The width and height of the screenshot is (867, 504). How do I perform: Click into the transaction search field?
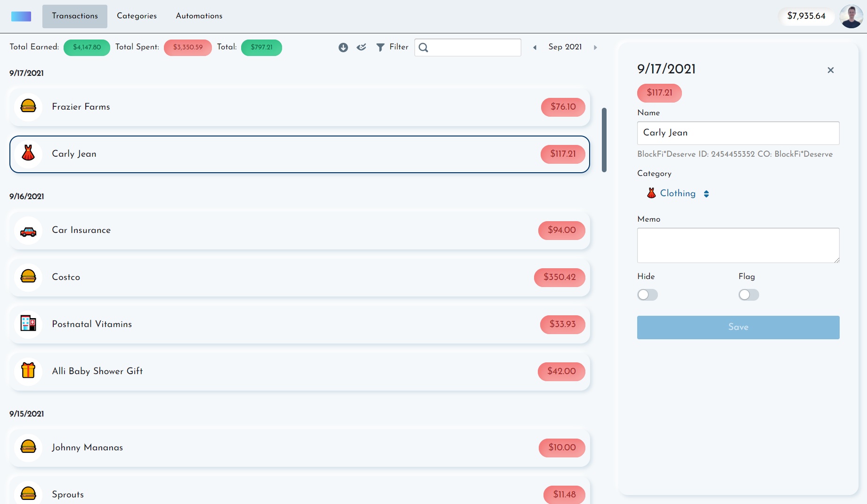click(x=468, y=48)
